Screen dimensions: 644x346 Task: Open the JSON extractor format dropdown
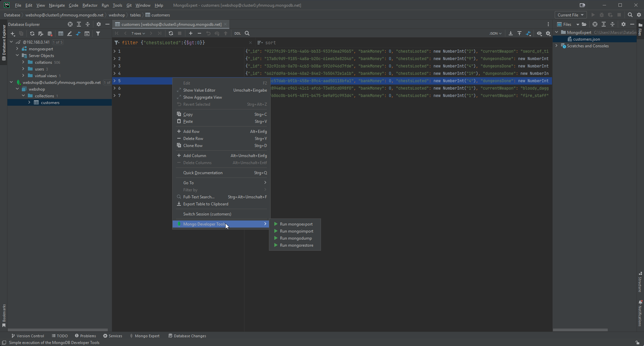[x=495, y=33]
